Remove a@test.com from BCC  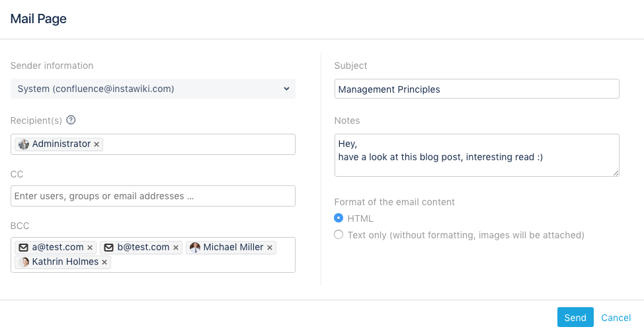90,248
